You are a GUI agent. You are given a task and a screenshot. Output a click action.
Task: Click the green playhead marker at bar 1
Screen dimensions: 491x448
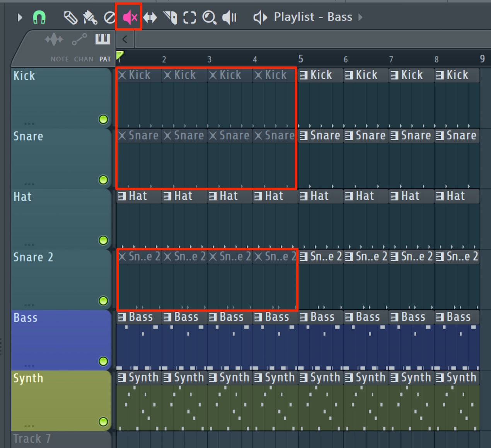click(x=119, y=55)
